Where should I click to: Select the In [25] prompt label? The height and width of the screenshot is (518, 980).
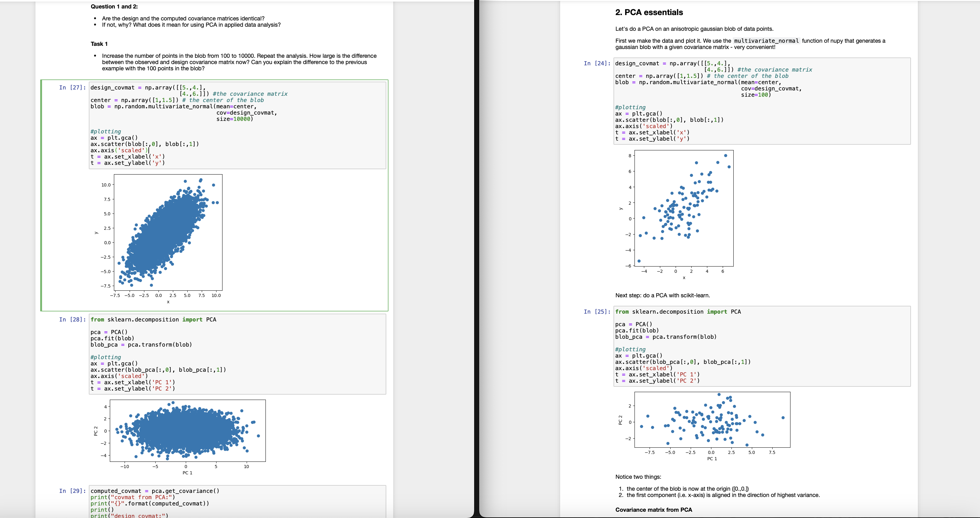[x=597, y=312]
